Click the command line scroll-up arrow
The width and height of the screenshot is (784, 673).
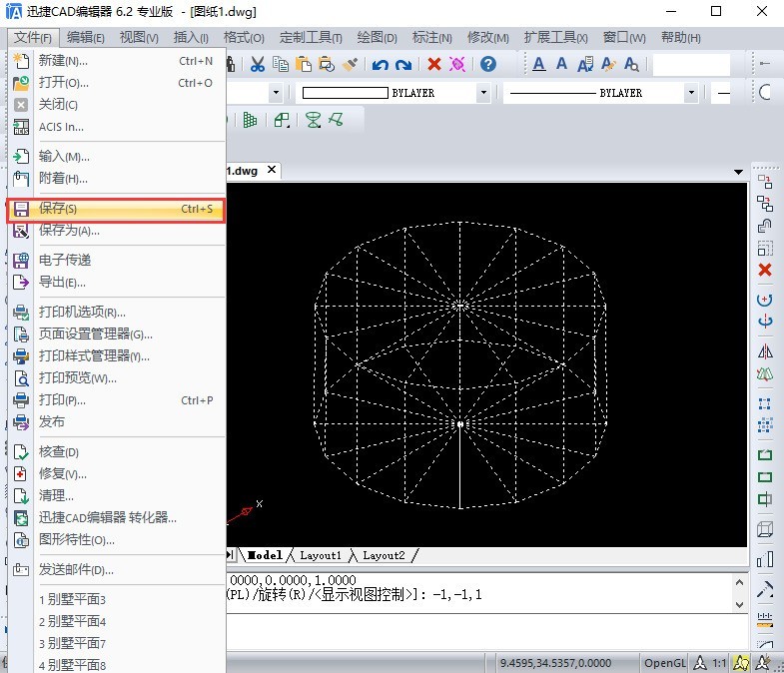pyautogui.click(x=738, y=580)
